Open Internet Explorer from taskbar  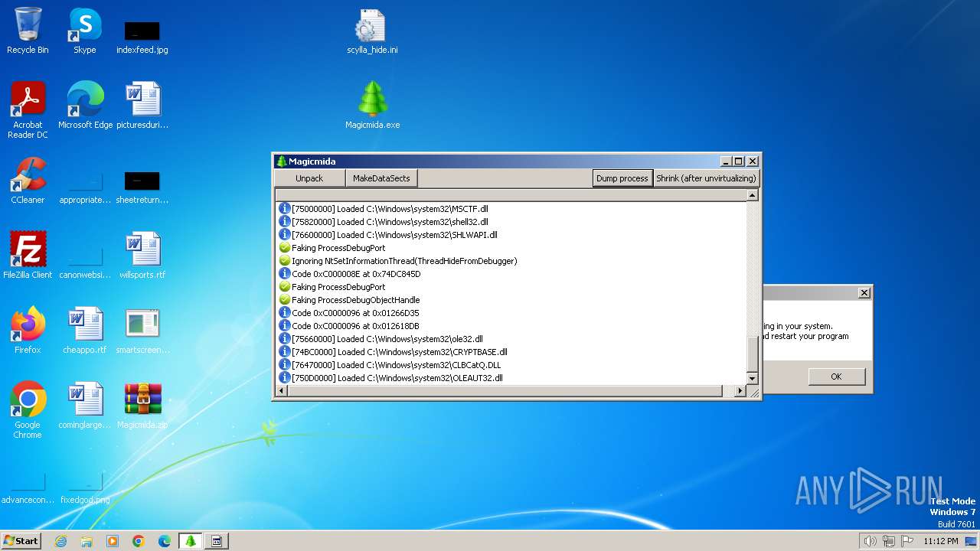click(61, 540)
